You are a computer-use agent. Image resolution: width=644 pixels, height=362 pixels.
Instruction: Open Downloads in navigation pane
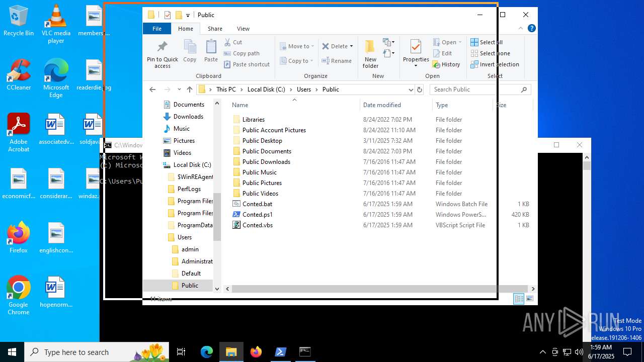188,117
